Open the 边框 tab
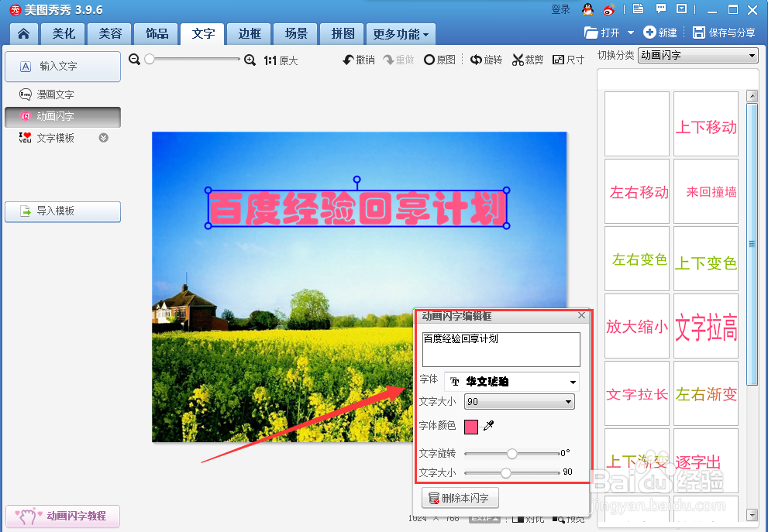This screenshot has height=532, width=768. tap(250, 34)
